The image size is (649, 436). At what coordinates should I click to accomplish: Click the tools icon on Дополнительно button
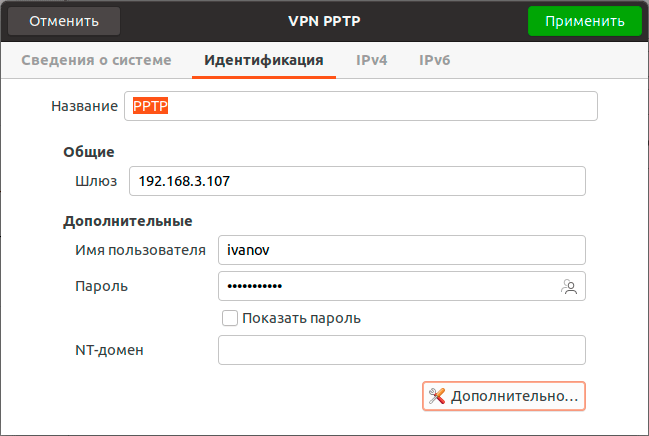click(437, 396)
